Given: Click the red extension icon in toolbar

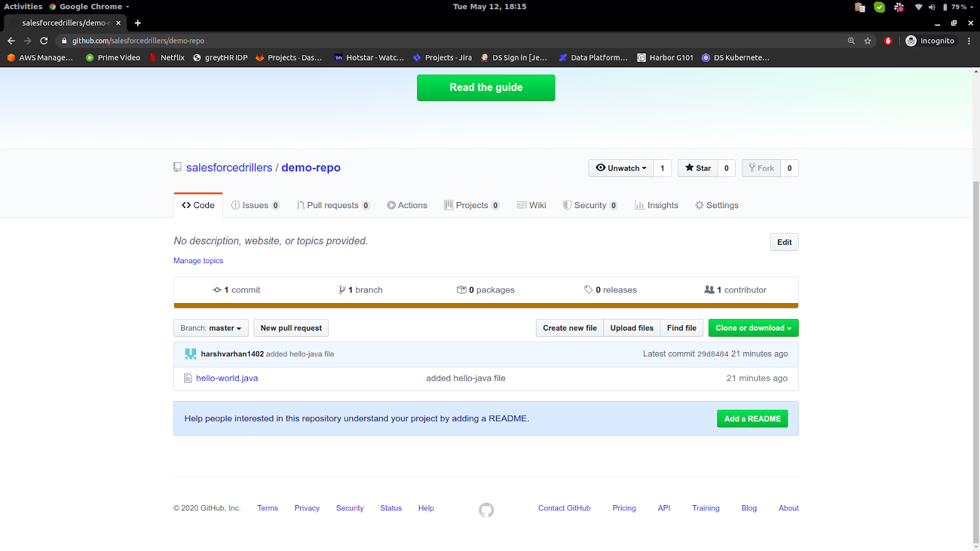Looking at the screenshot, I should click(x=888, y=40).
